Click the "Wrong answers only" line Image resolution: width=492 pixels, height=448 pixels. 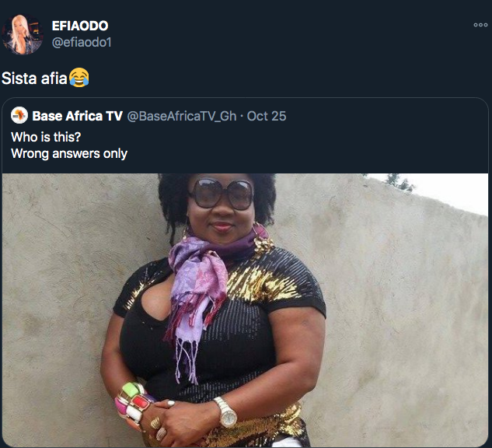pyautogui.click(x=69, y=153)
